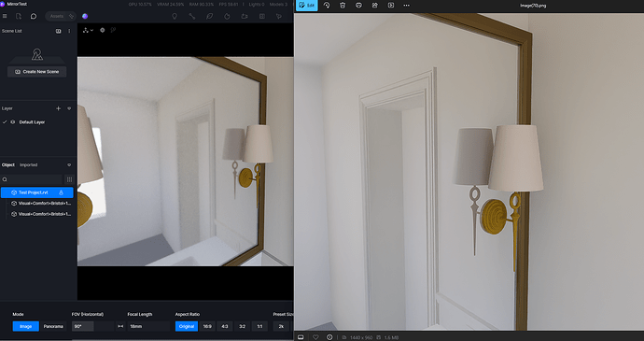644x341 pixels.
Task: Click the add layer plus icon
Action: tap(58, 108)
